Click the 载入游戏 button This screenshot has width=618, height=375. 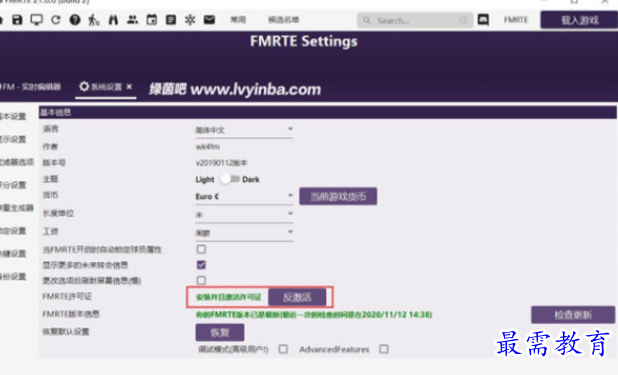pyautogui.click(x=579, y=20)
